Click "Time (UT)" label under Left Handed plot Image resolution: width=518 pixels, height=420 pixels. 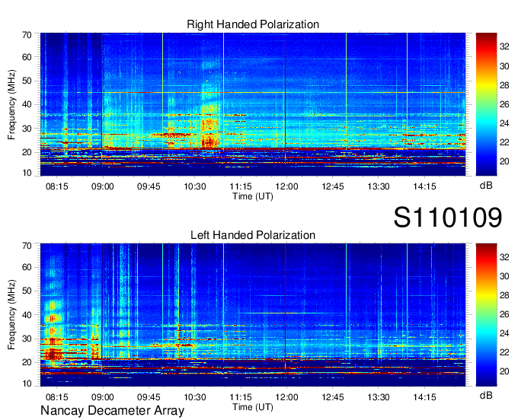click(253, 407)
